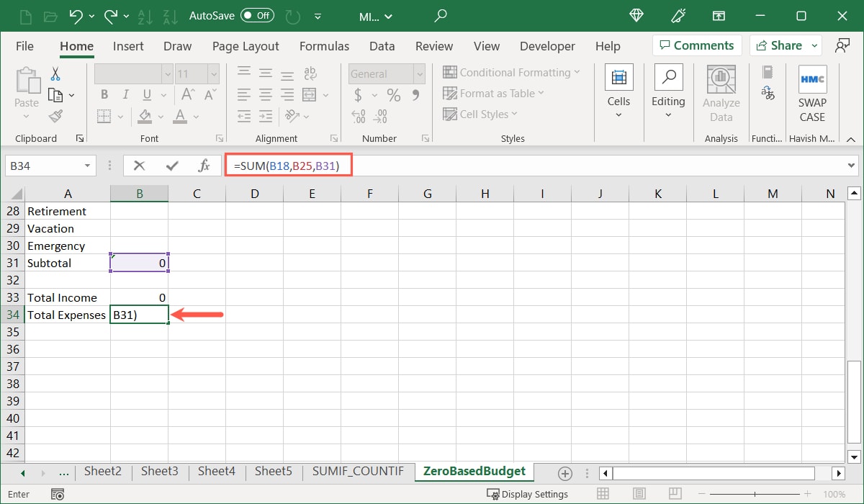Select the Format Painter icon

pos(56,116)
